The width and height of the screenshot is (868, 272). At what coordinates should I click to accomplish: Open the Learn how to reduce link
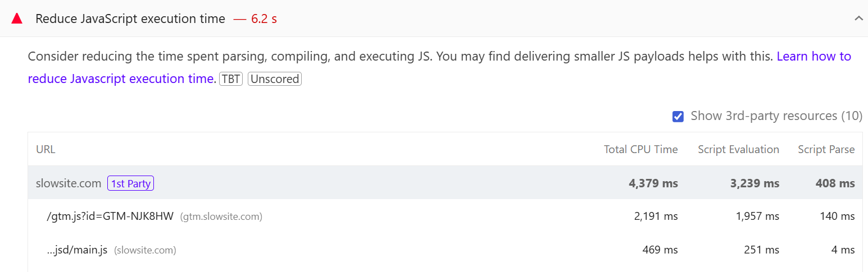[x=814, y=56]
